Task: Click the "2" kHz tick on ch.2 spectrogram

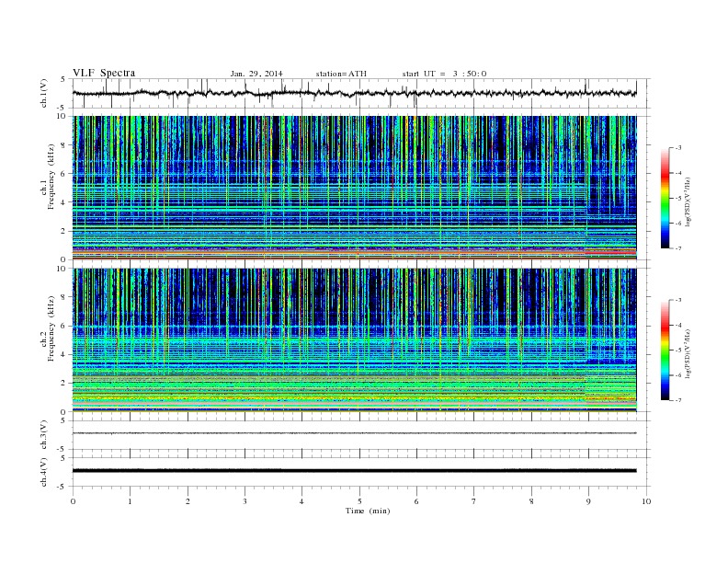Action: tap(63, 384)
